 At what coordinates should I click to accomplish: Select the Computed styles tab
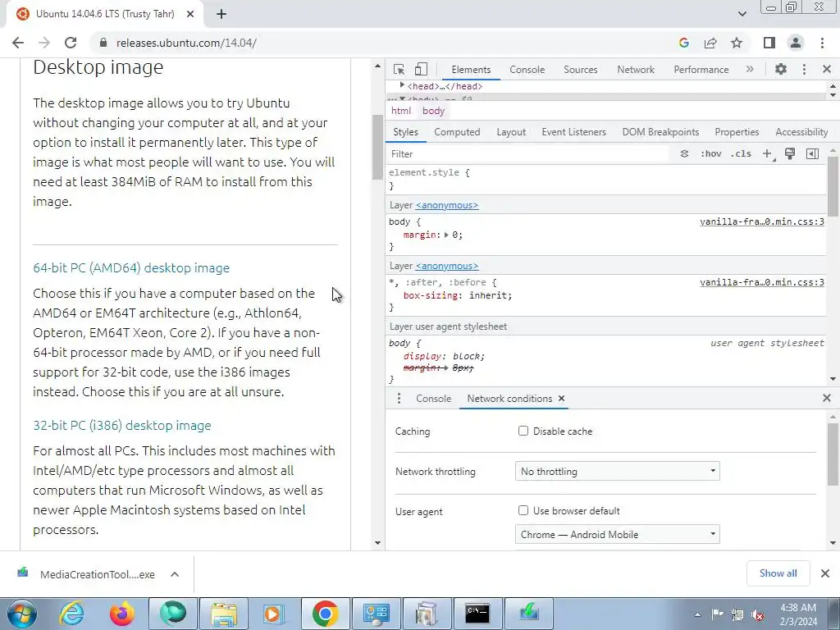pyautogui.click(x=457, y=132)
